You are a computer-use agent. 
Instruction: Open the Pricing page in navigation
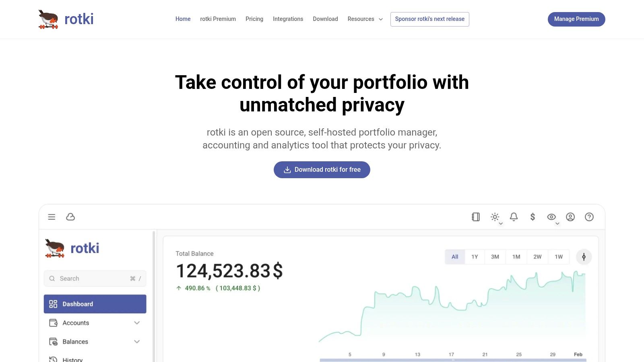coord(254,19)
